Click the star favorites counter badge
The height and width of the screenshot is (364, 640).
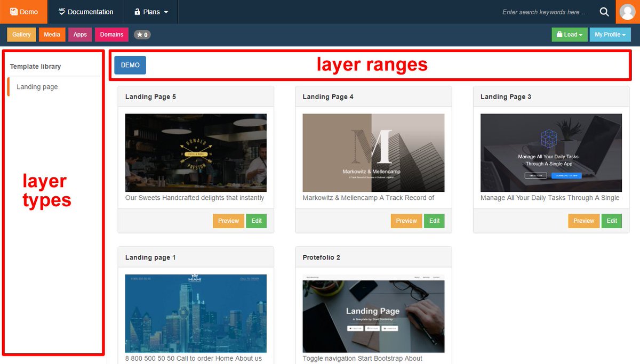coord(142,35)
